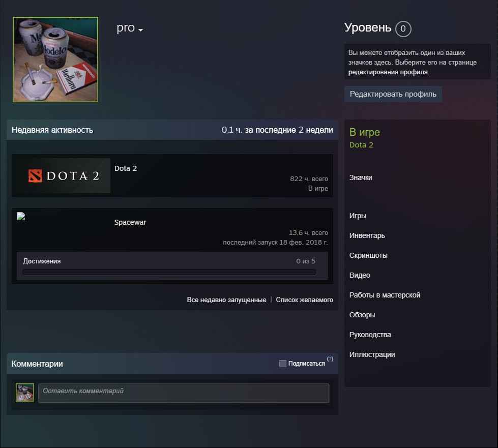Open the profile avatar picture
The height and width of the screenshot is (448, 498).
point(55,59)
